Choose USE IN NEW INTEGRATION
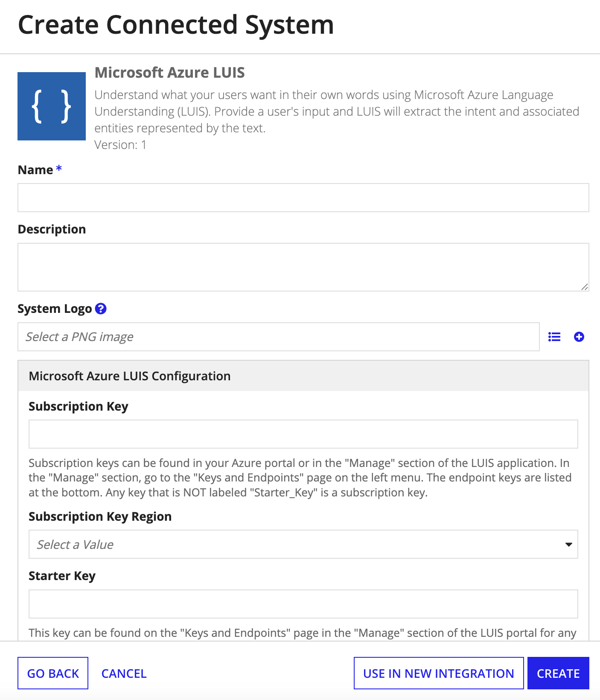Screen dimensions: 600x700 [439, 673]
